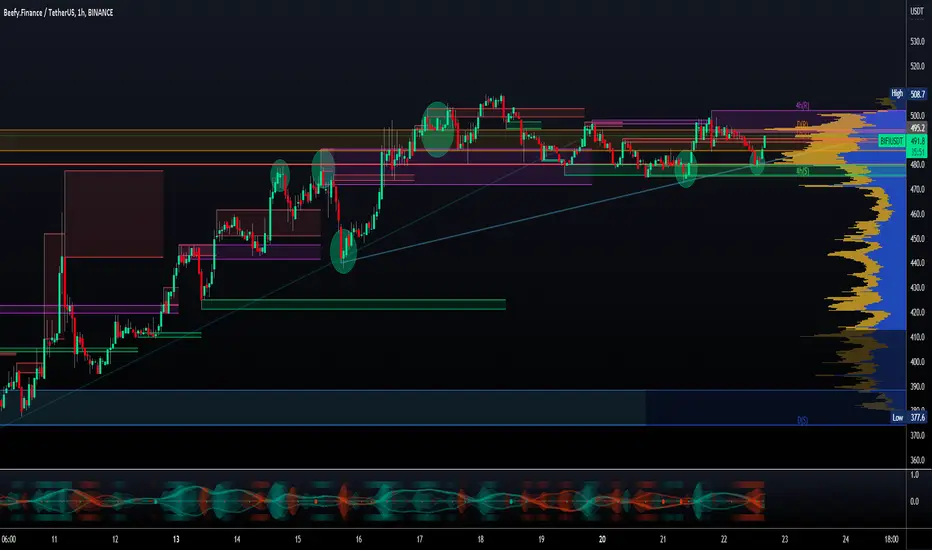
Task: Click the 410.0 price scale value
Action: [917, 337]
